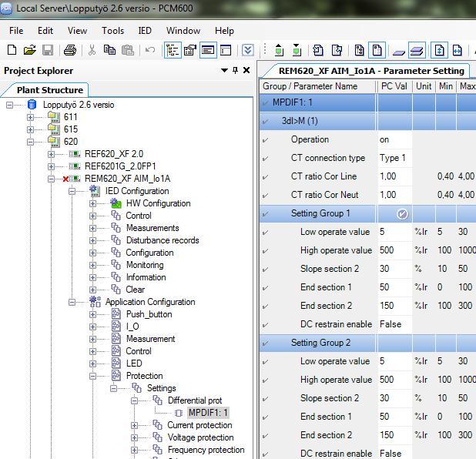Screen dimensions: 476x459
Task: Open the Edit menu
Action: point(45,31)
